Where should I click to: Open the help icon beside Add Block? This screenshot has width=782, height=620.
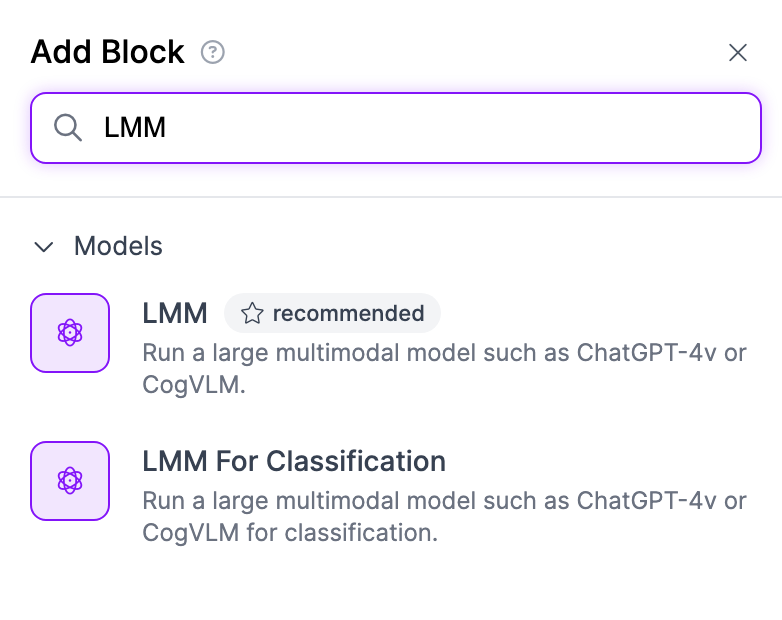point(212,52)
